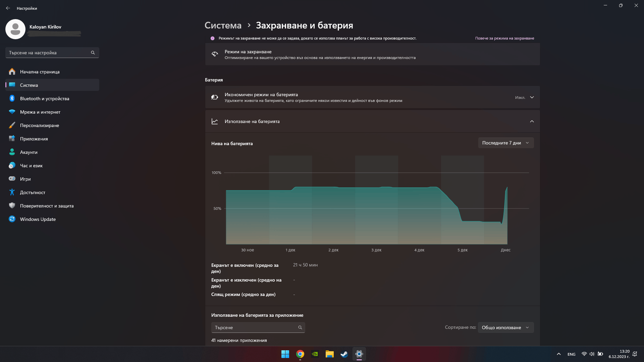
Task: Open Windows Update section
Action: pyautogui.click(x=38, y=219)
